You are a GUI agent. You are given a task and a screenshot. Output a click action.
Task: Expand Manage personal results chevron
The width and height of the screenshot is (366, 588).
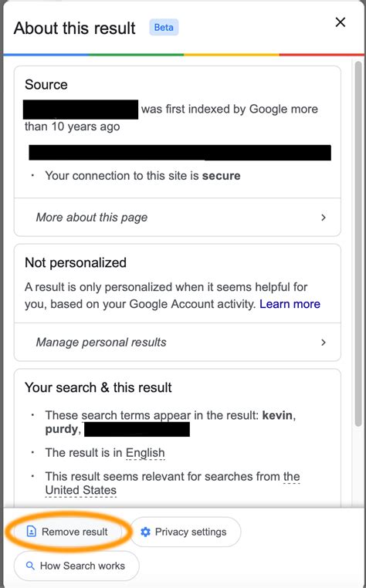pyautogui.click(x=324, y=343)
